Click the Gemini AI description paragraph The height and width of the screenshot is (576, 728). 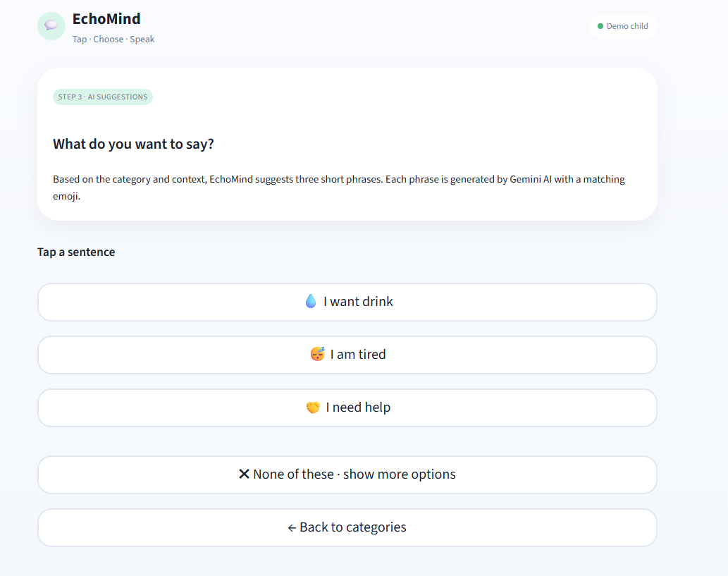pos(338,188)
